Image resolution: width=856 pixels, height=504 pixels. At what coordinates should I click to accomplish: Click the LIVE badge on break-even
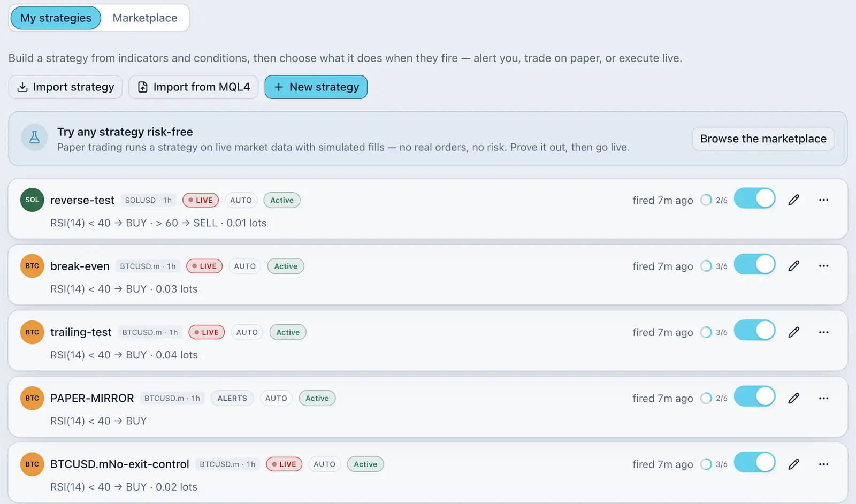[x=204, y=266]
